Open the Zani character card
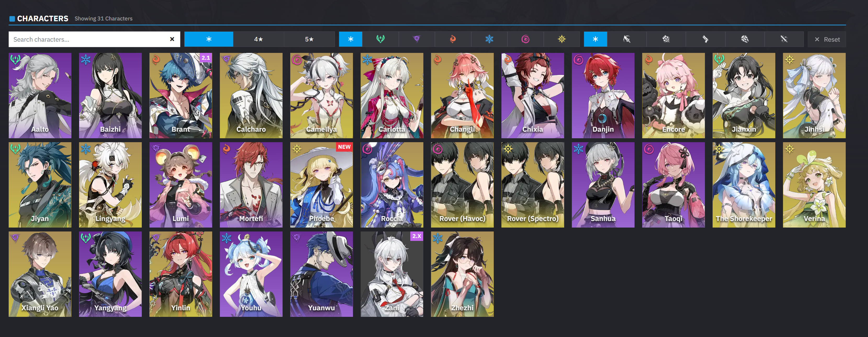Image resolution: width=868 pixels, height=337 pixels. tap(392, 274)
